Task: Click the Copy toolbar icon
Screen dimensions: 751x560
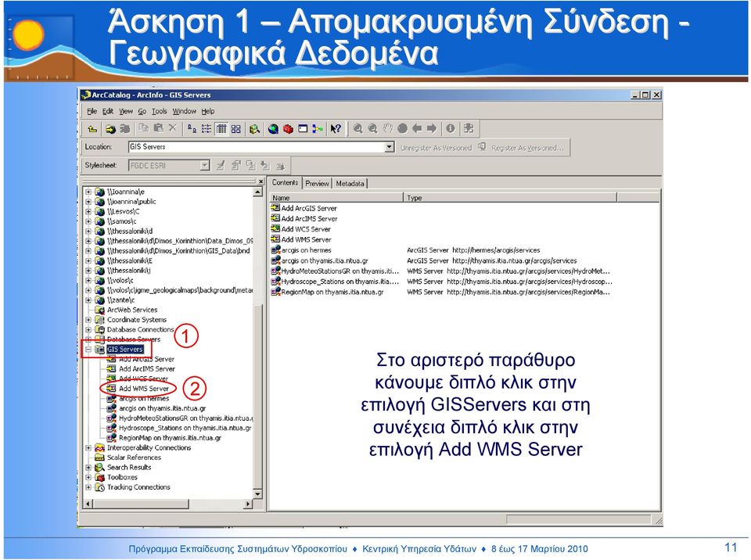Action: [144, 128]
